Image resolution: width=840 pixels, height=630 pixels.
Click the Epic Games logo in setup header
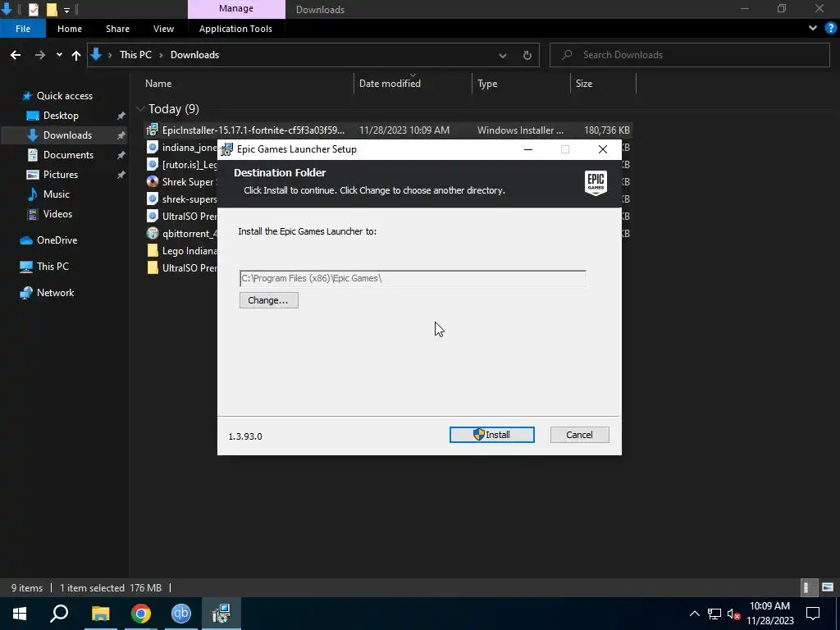tap(596, 183)
